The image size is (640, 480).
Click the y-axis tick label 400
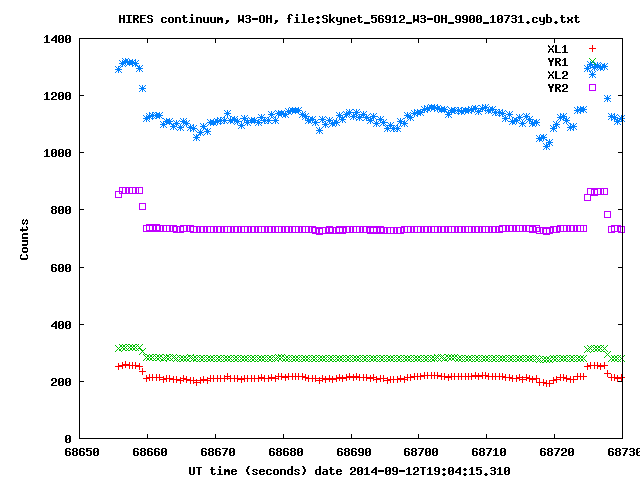(x=61, y=325)
